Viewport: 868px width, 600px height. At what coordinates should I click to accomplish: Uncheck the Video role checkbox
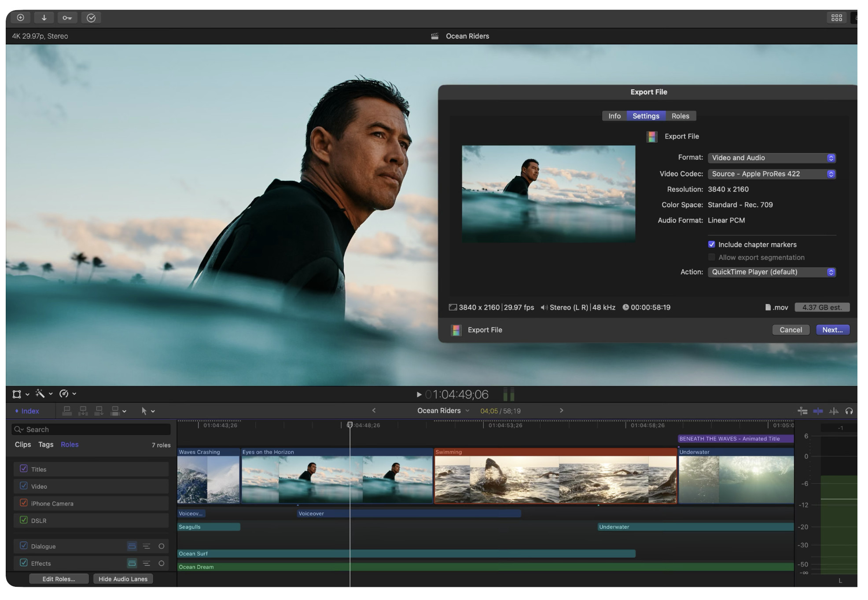(x=24, y=486)
